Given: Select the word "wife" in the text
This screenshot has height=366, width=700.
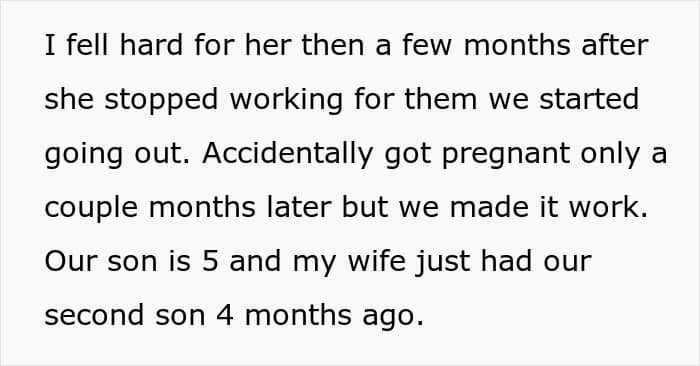Looking at the screenshot, I should point(377,261).
